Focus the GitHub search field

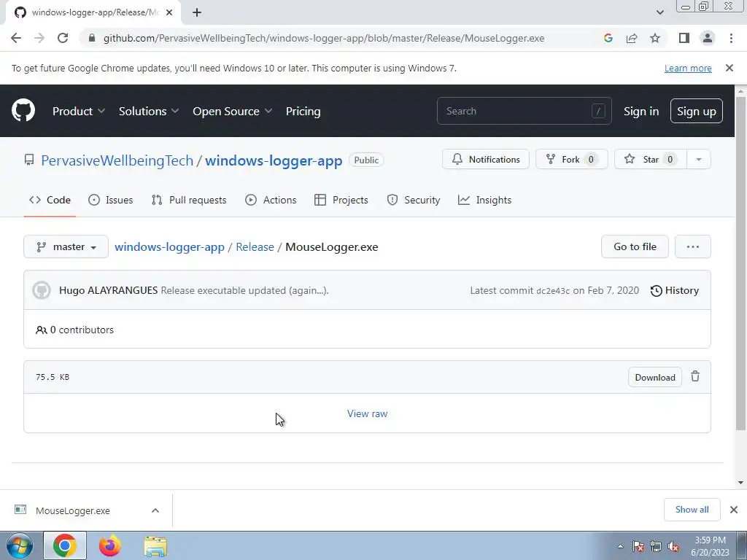point(524,111)
